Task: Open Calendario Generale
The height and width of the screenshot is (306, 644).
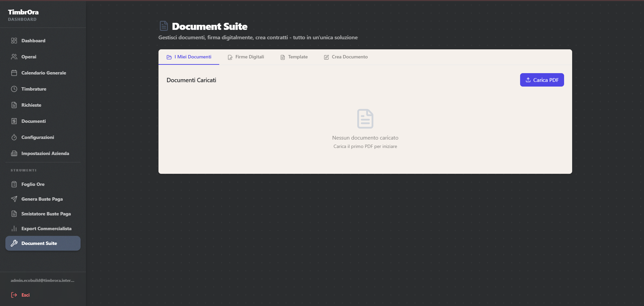Action: coord(43,73)
